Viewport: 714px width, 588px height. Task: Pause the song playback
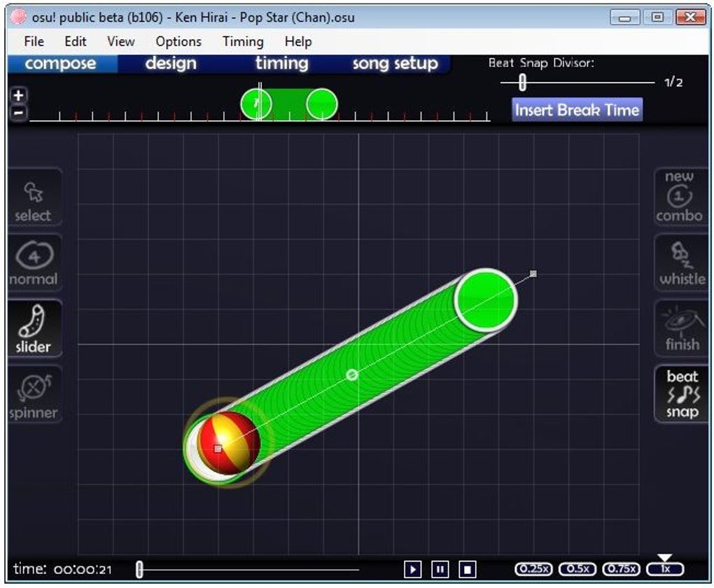[x=440, y=569]
